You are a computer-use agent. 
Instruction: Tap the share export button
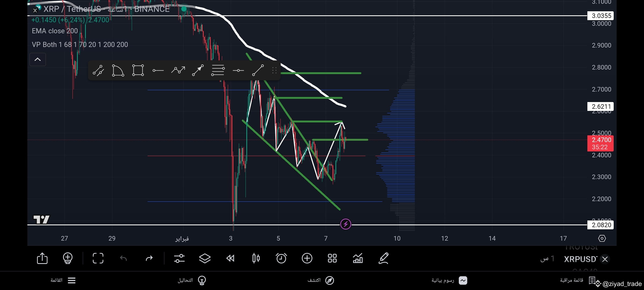pos(42,258)
